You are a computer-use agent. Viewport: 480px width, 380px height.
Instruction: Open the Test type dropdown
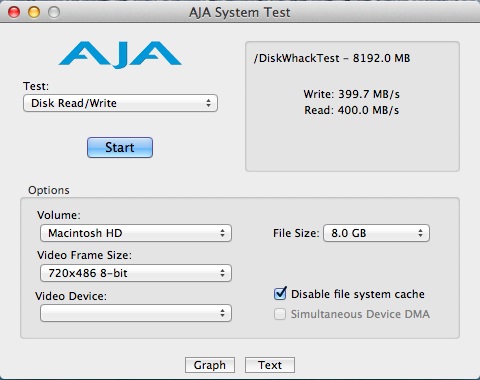click(x=120, y=103)
